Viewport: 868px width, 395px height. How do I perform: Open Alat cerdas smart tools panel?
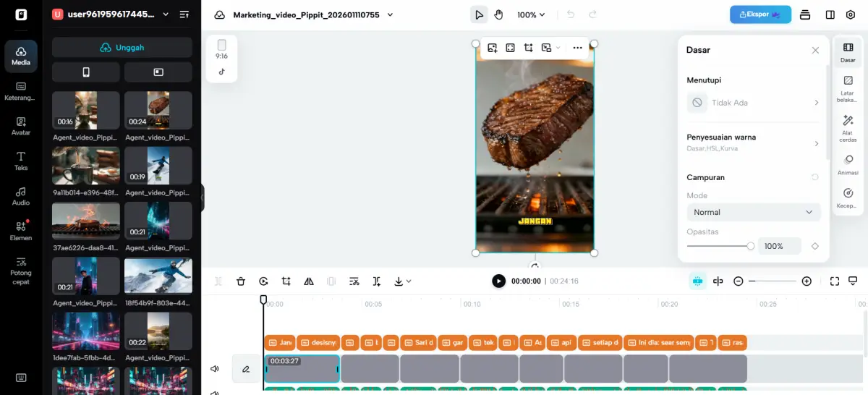848,127
